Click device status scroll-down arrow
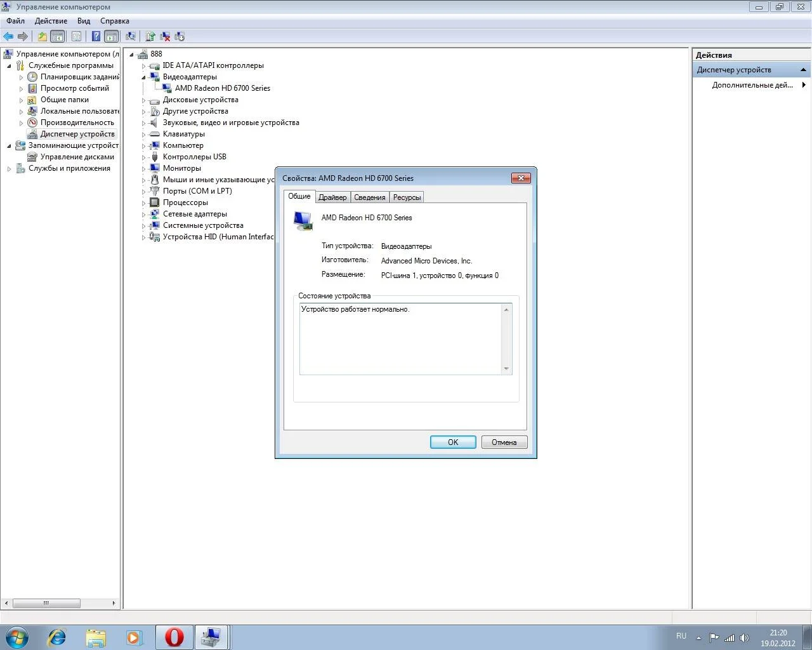Image resolution: width=812 pixels, height=650 pixels. [x=506, y=369]
